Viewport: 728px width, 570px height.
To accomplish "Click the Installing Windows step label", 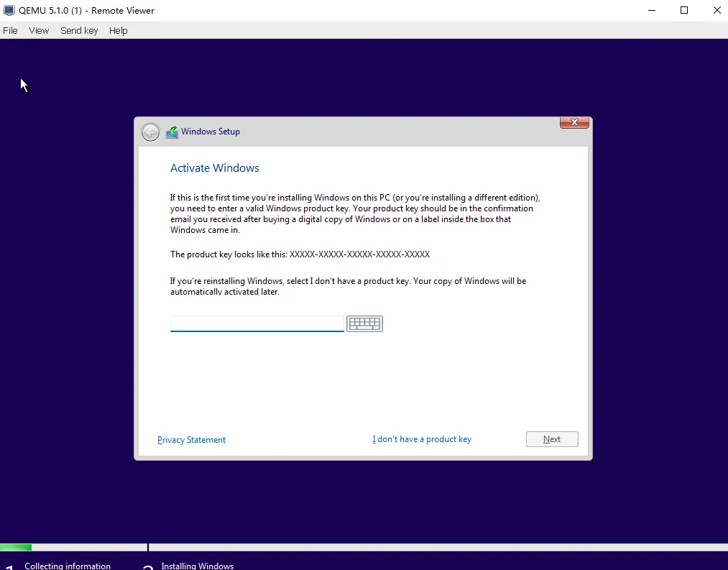I will 197,566.
